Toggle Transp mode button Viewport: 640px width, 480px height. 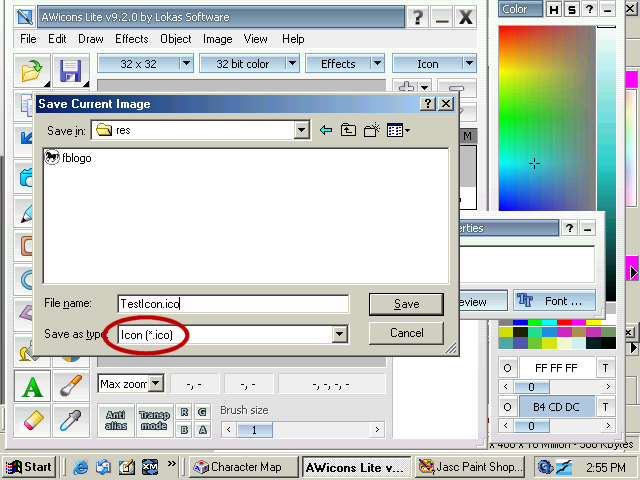[x=153, y=420]
